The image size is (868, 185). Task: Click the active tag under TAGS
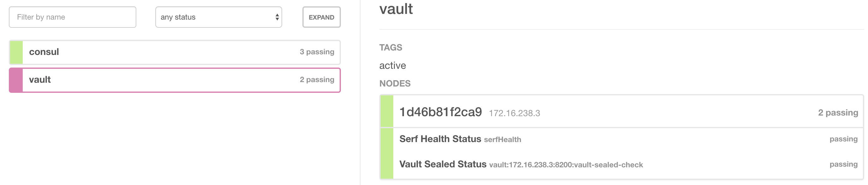[x=393, y=65]
